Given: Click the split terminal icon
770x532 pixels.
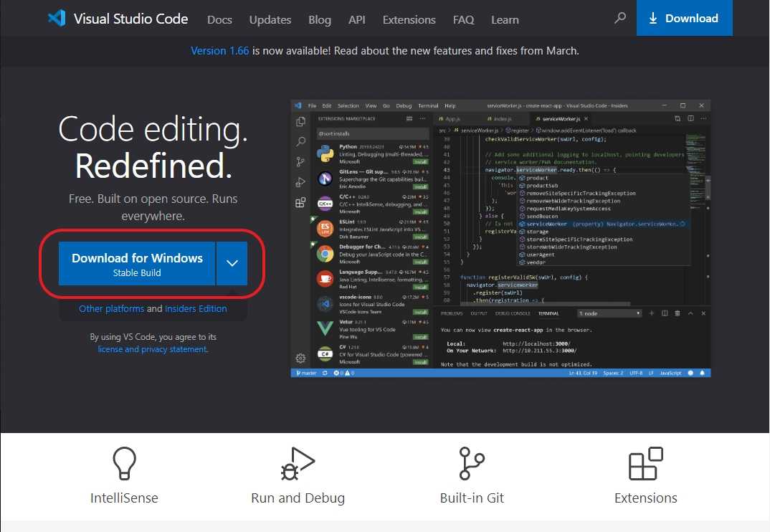Looking at the screenshot, I should coord(665,313).
